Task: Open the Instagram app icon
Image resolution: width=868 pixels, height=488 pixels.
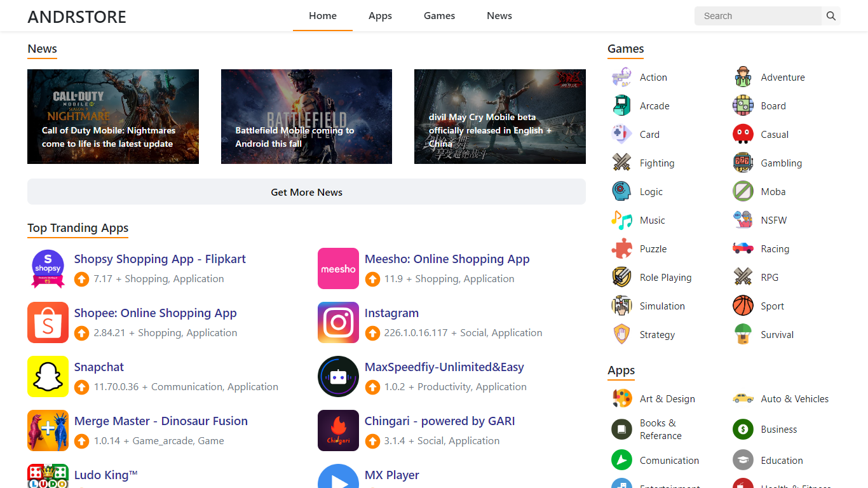Action: pos(338,323)
